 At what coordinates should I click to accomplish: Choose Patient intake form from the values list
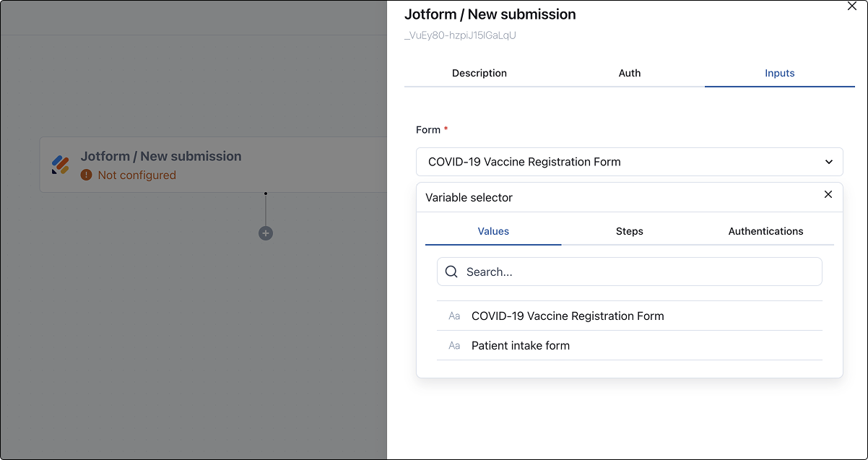tap(630, 346)
